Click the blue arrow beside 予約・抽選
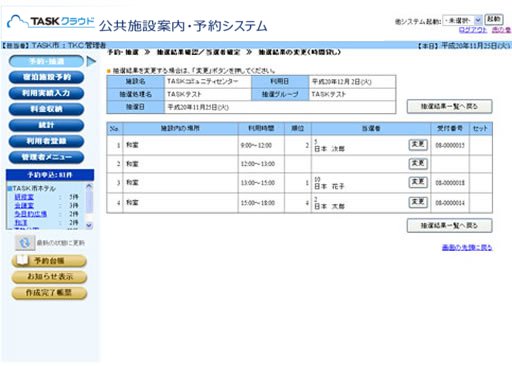This screenshot has width=512, height=366. point(91,61)
